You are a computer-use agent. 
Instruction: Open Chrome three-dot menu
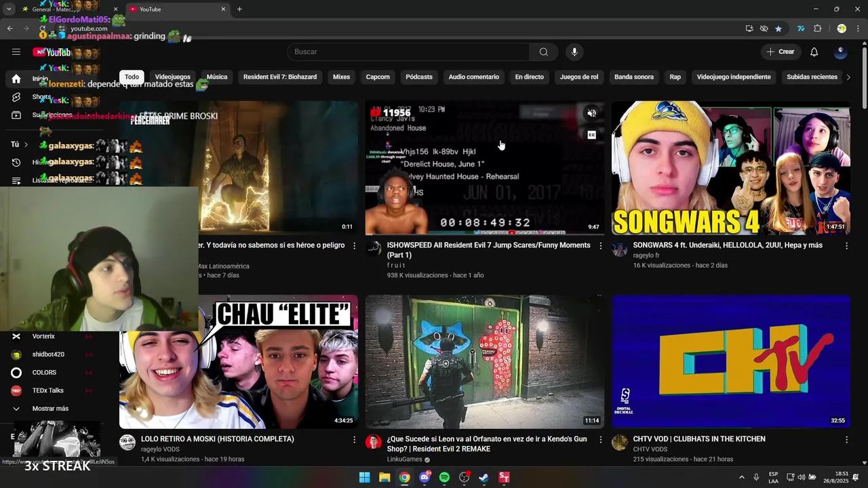pos(858,28)
